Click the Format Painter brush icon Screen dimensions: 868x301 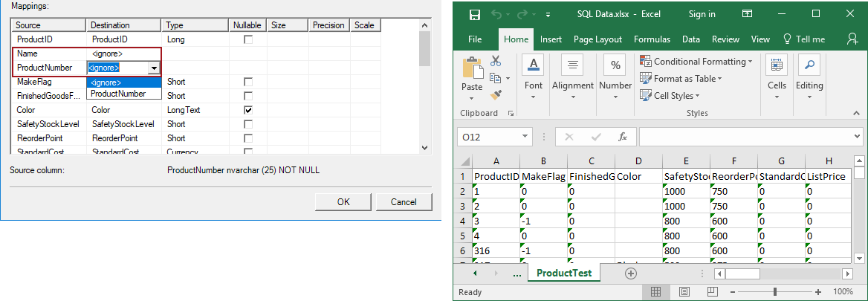click(496, 94)
